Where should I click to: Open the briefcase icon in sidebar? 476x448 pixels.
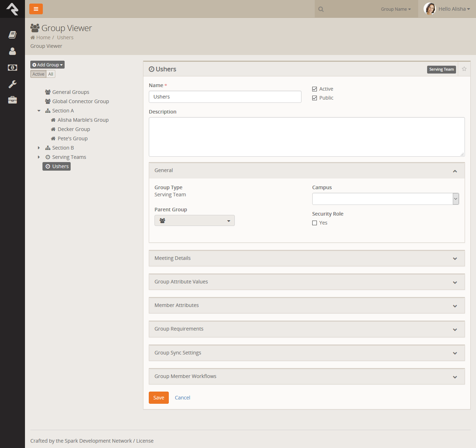coord(12,100)
